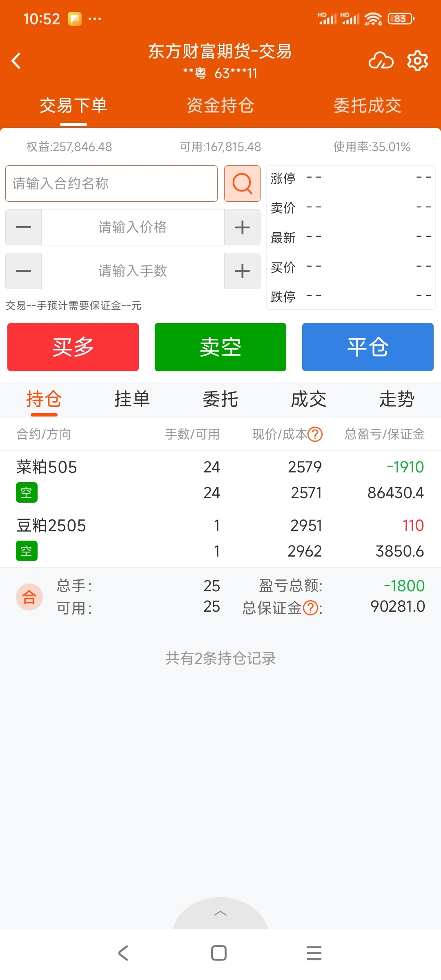Tap the -1910 loss value
The width and height of the screenshot is (441, 980).
[405, 467]
